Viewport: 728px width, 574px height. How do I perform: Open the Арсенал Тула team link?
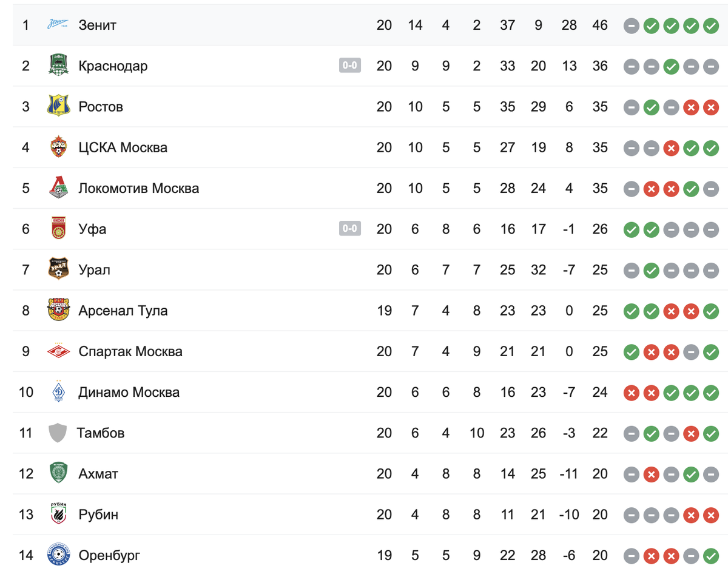point(123,310)
